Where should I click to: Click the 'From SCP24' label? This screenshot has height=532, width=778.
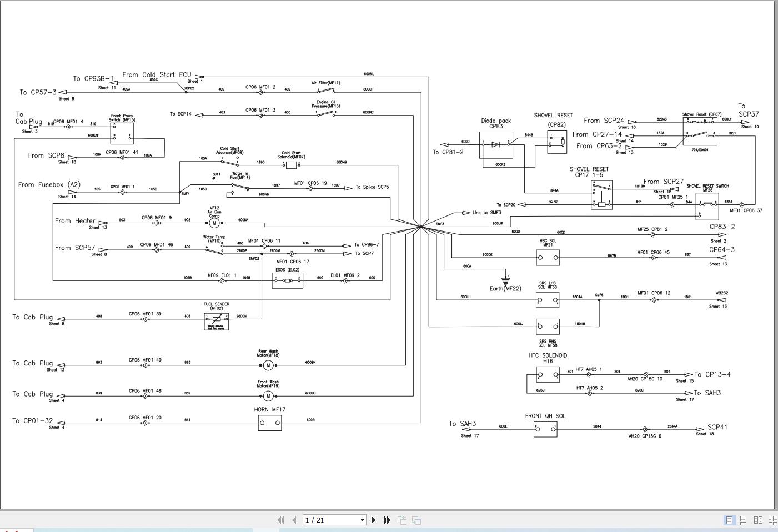[x=604, y=121]
